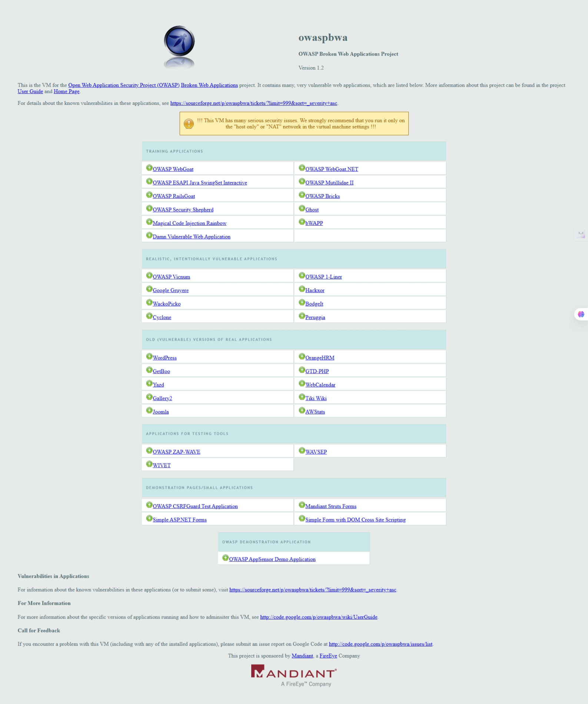Viewport: 588px width, 704px height.
Task: Click the plus icon next to OWASP CSRFGuard Test Application
Action: (x=149, y=505)
